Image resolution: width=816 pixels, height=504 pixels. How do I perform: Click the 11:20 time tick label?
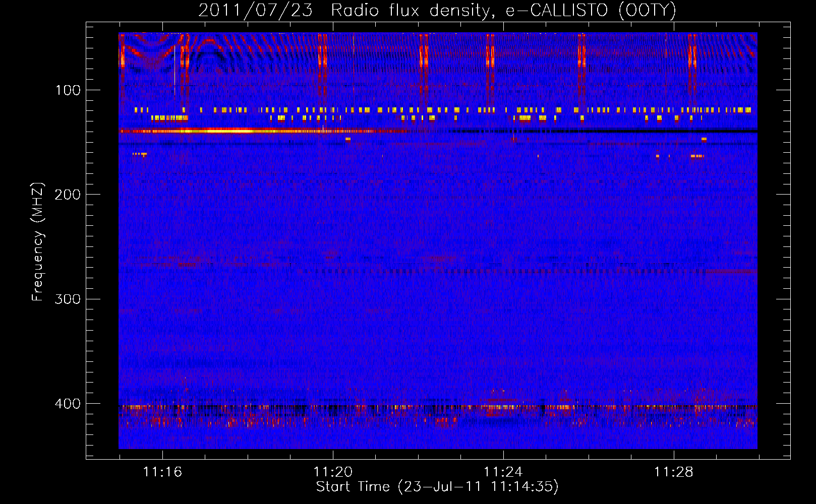click(x=333, y=472)
